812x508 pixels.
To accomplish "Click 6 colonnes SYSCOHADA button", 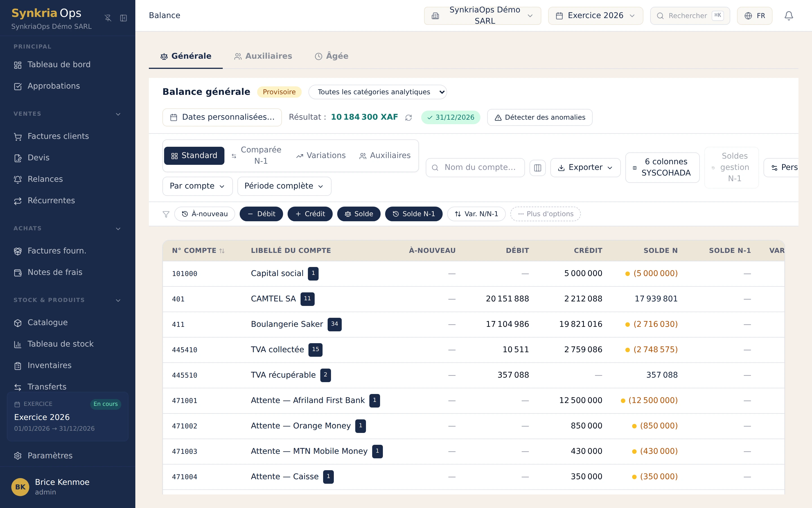I will pyautogui.click(x=662, y=168).
